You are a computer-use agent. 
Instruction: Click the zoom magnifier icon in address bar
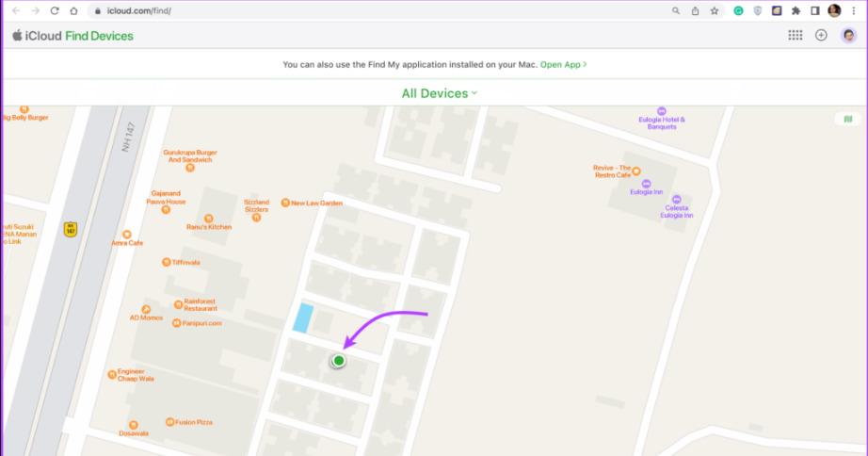click(676, 10)
